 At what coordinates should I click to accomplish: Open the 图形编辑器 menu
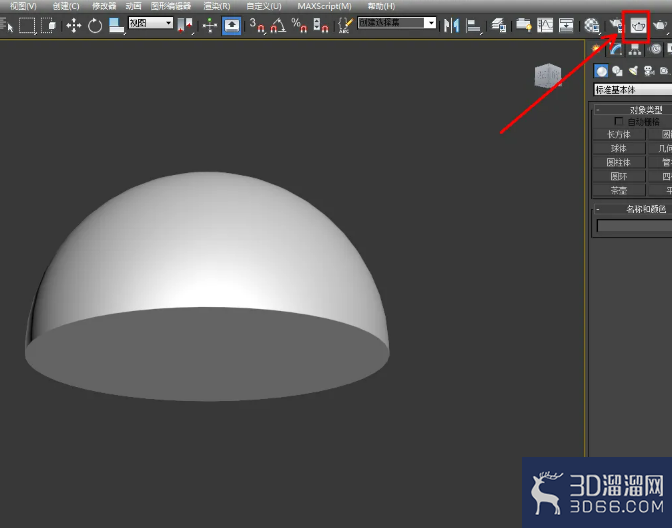point(171,6)
